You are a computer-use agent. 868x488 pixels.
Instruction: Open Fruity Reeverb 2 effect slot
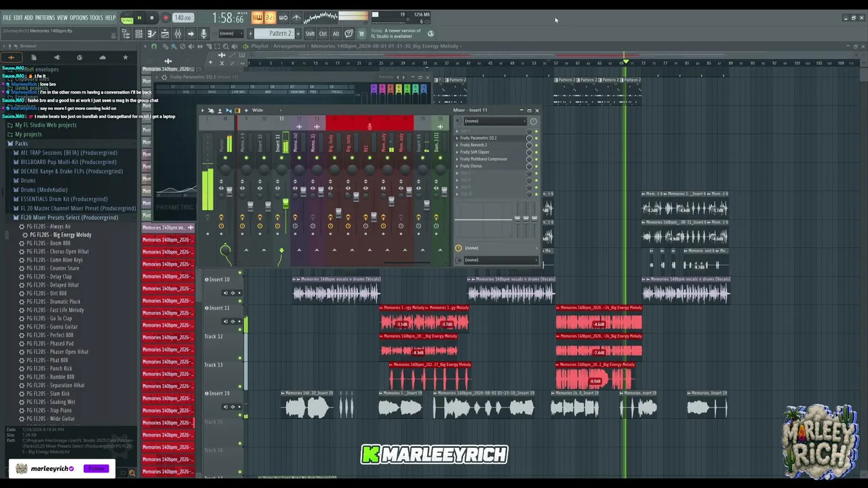[473, 145]
